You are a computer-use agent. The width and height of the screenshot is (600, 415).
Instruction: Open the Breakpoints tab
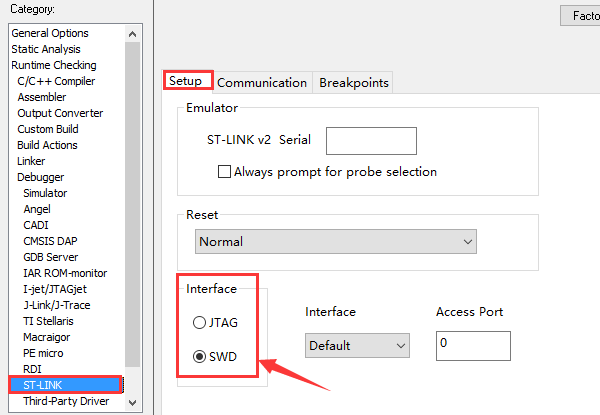(x=353, y=83)
